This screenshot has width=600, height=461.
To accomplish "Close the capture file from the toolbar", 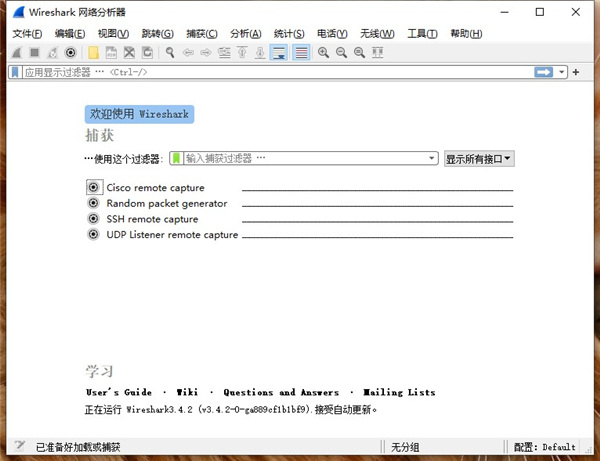I will pyautogui.click(x=129, y=52).
